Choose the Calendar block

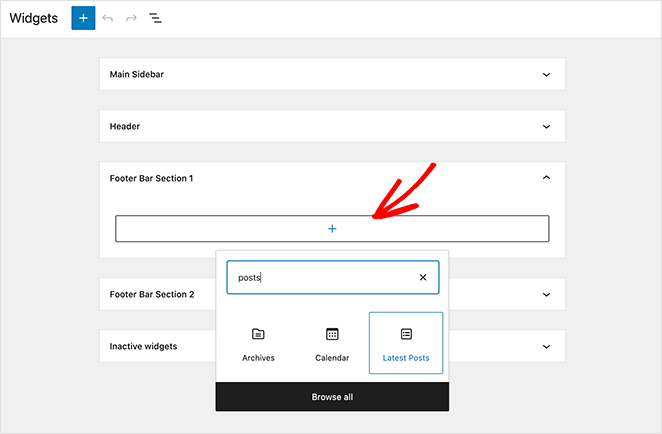click(x=332, y=343)
